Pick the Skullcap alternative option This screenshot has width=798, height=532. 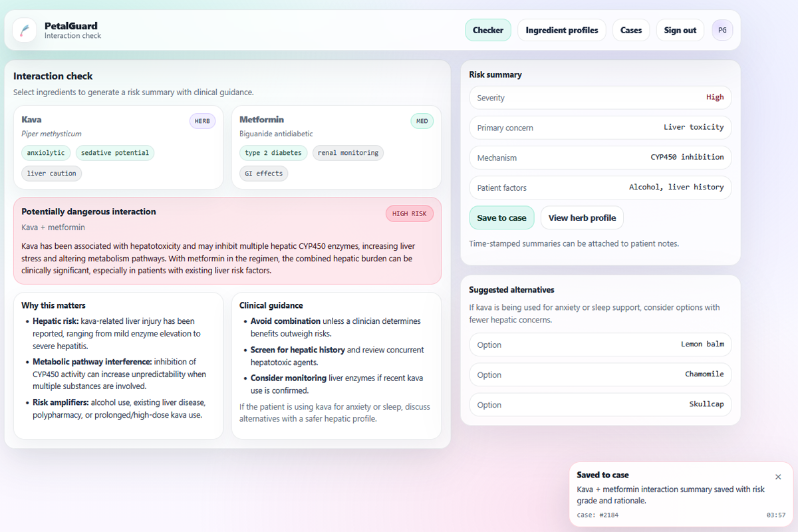600,404
